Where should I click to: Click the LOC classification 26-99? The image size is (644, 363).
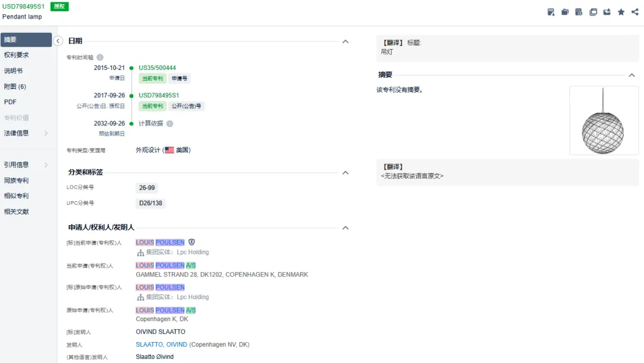click(x=147, y=188)
